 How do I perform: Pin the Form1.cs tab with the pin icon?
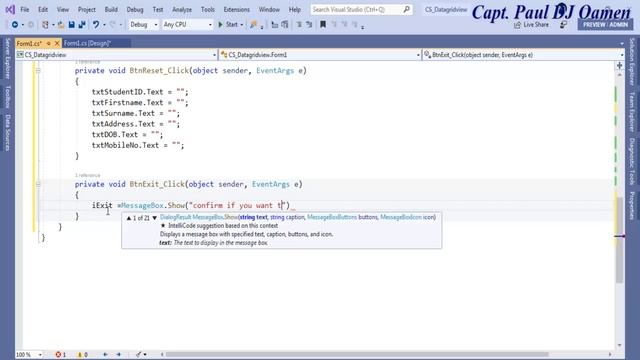pyautogui.click(x=49, y=43)
